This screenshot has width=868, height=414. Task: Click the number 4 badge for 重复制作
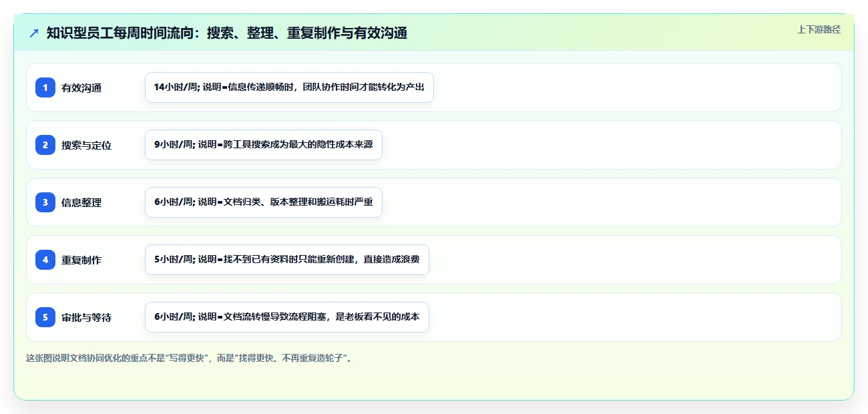coord(45,260)
